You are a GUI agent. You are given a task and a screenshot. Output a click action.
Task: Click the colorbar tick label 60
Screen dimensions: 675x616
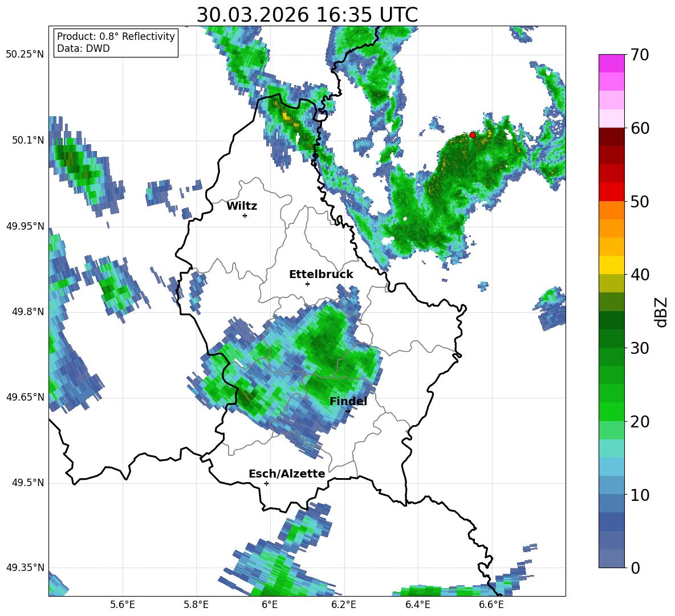coord(639,128)
